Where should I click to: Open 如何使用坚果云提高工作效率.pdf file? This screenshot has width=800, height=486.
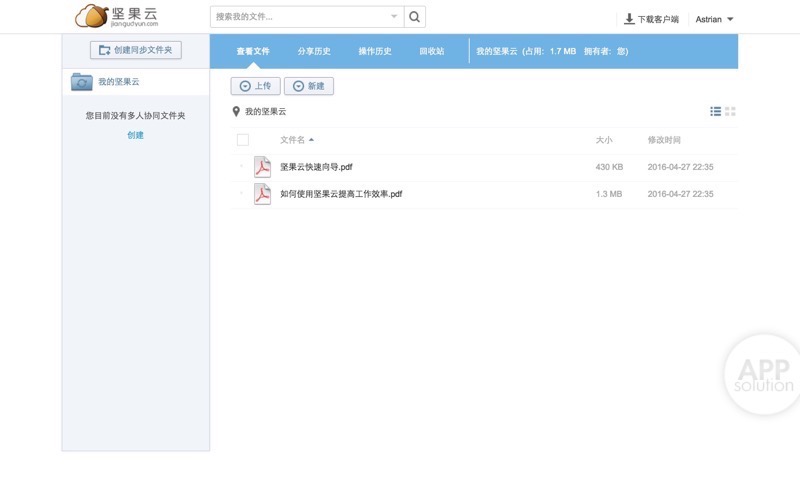pyautogui.click(x=341, y=194)
